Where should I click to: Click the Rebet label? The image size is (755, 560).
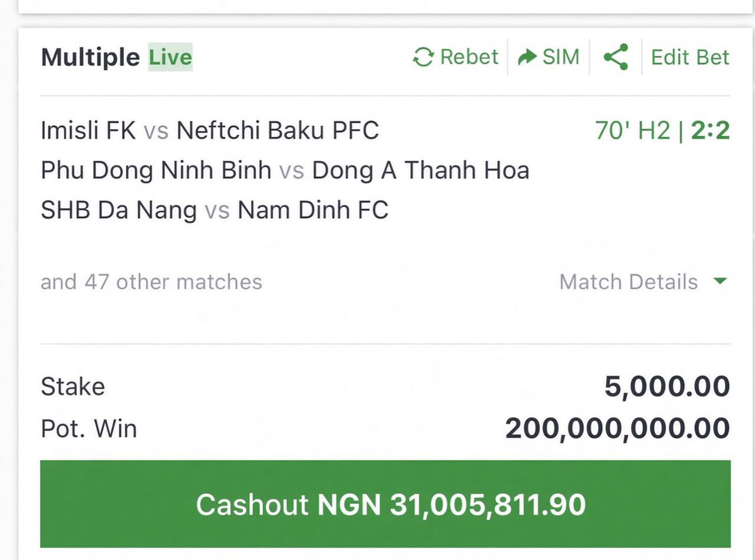469,57
